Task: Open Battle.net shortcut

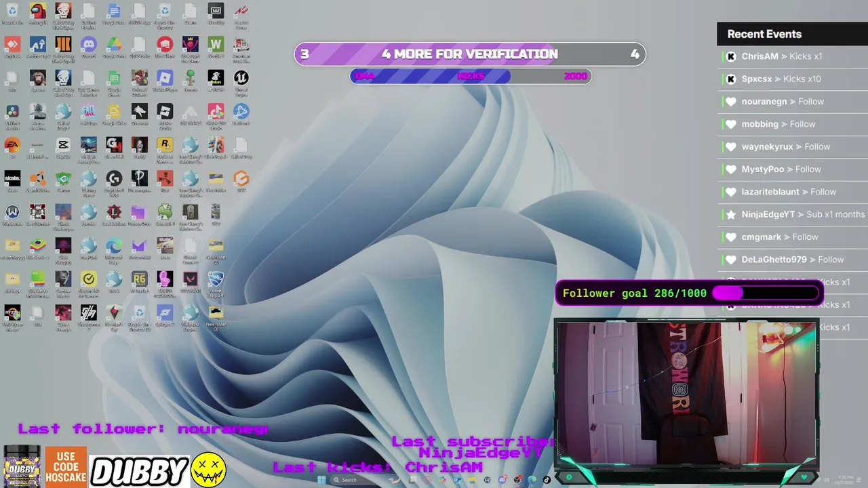Action: point(241,116)
